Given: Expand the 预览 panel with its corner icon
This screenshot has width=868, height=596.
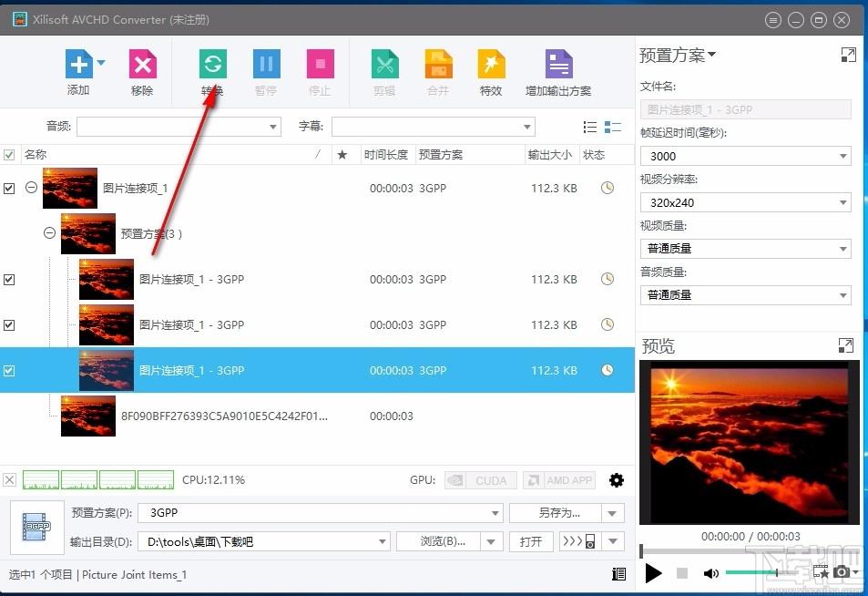Looking at the screenshot, I should coord(846,345).
